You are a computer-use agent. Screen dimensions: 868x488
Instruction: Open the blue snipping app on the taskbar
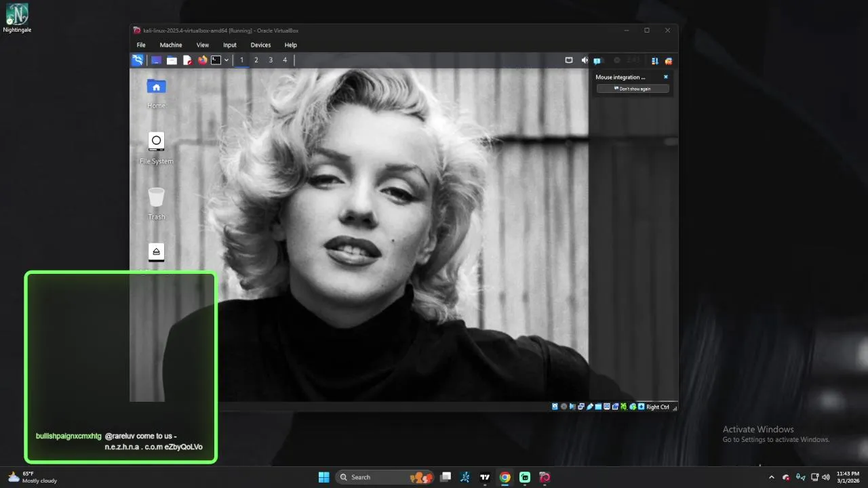pyautogui.click(x=465, y=477)
